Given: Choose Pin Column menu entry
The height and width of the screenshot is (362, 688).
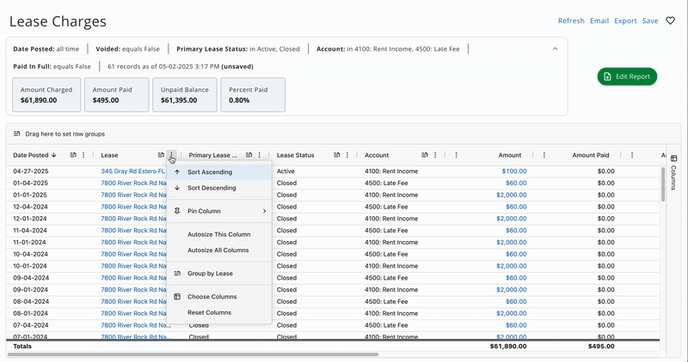Looking at the screenshot, I should coord(219,211).
